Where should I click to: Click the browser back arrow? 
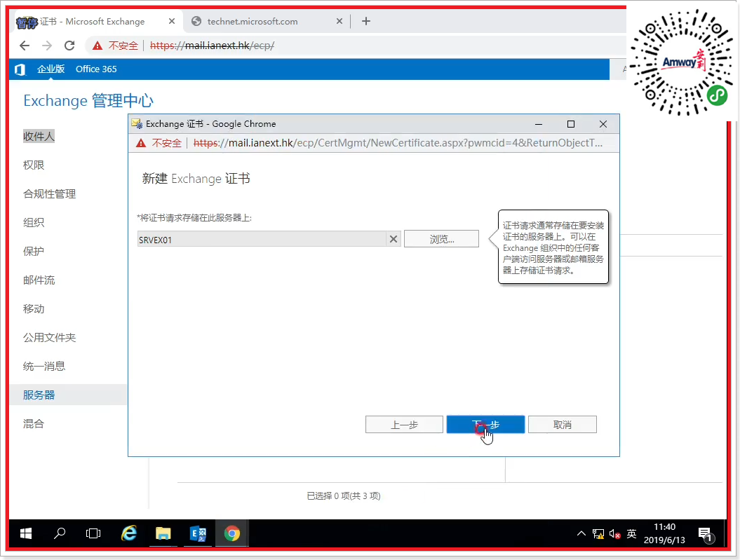coord(25,46)
